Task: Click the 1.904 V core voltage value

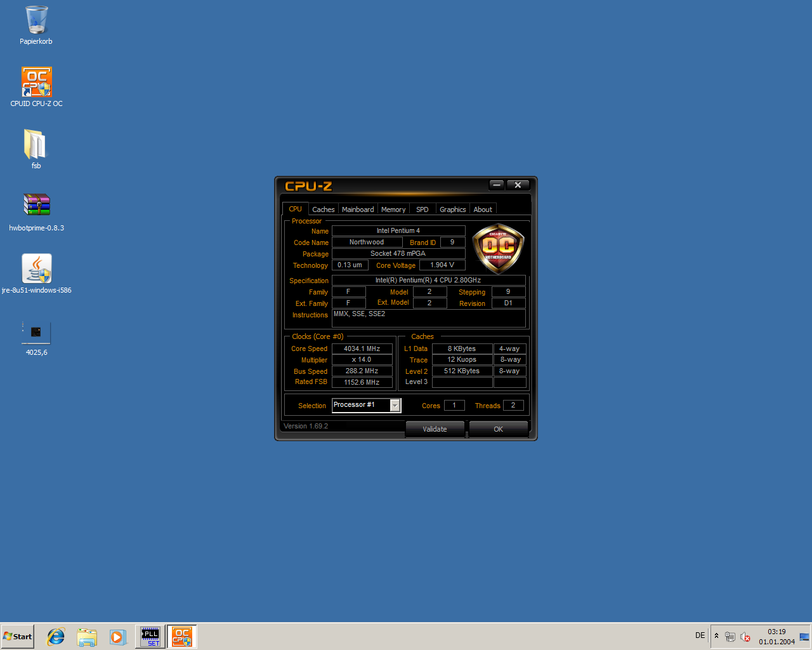Action: 442,265
